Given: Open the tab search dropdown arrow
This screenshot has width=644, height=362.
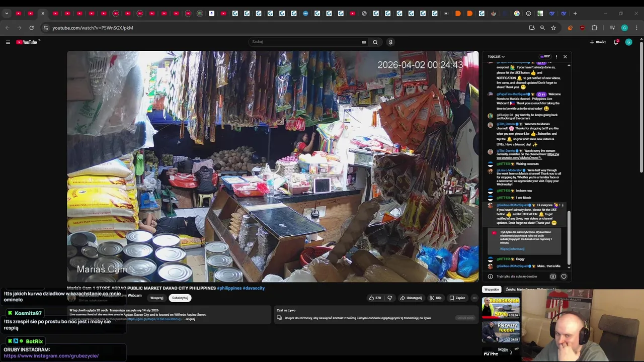Looking at the screenshot, I should pos(7,14).
